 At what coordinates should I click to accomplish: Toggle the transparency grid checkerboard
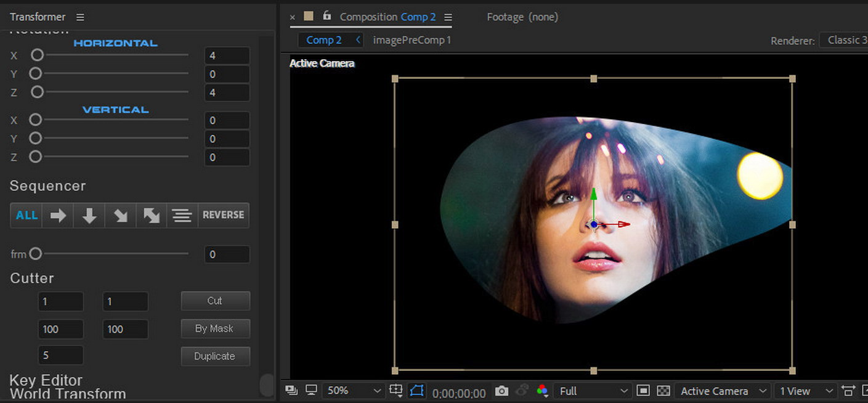[663, 391]
